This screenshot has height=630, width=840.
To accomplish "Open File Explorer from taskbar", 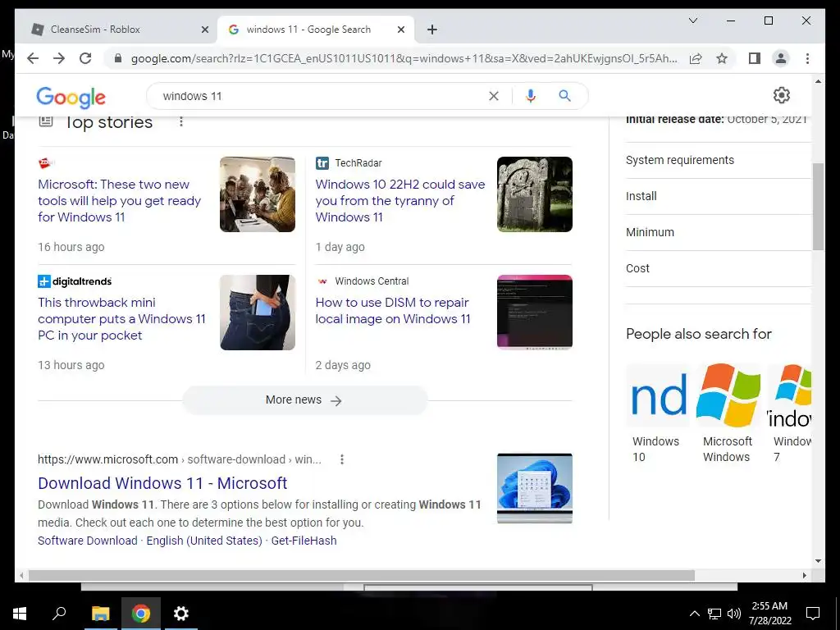I will pyautogui.click(x=100, y=614).
